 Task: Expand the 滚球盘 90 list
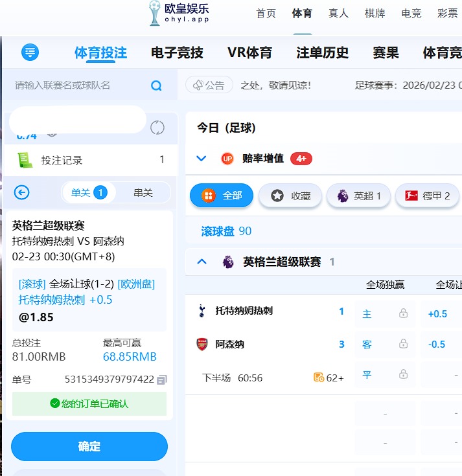click(226, 231)
